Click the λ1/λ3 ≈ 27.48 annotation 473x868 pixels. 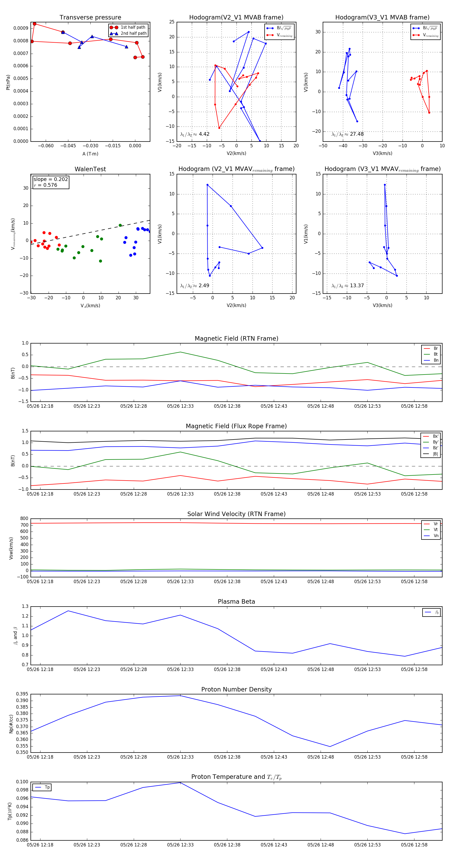click(x=347, y=134)
